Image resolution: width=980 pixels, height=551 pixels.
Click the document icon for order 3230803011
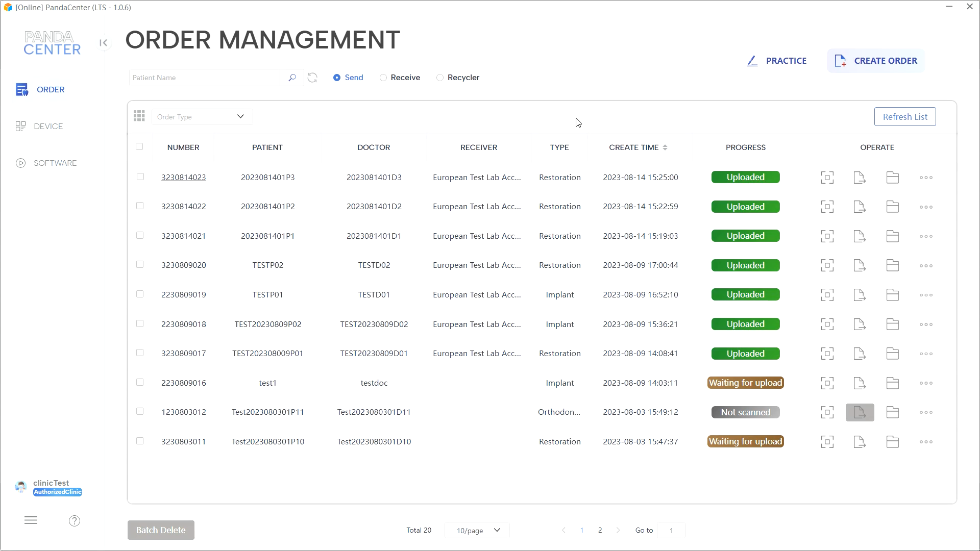[x=860, y=442]
